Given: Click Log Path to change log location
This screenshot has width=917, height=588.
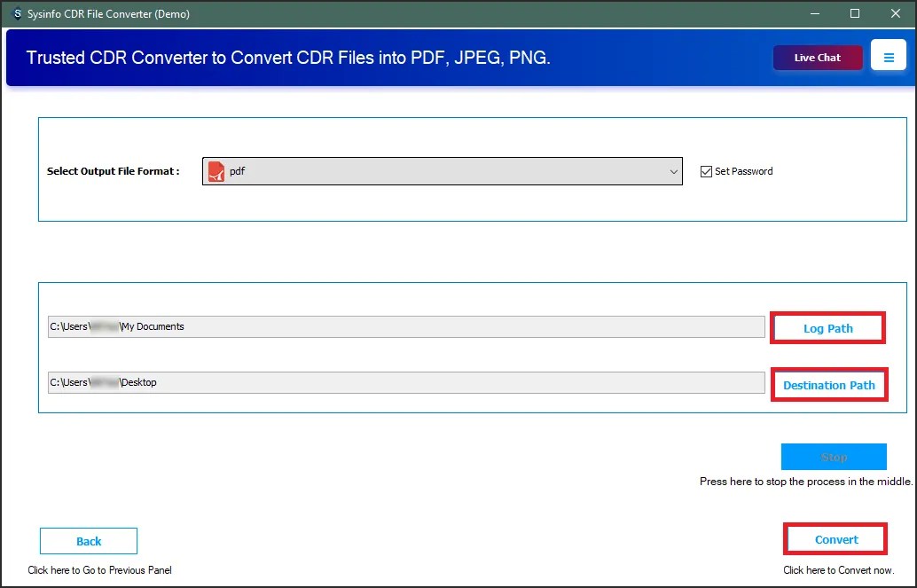Looking at the screenshot, I should point(827,327).
